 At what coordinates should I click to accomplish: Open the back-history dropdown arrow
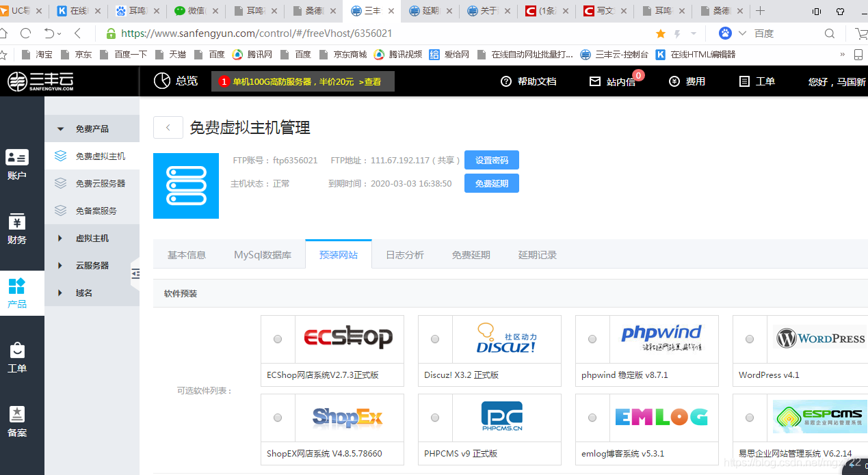click(60, 34)
